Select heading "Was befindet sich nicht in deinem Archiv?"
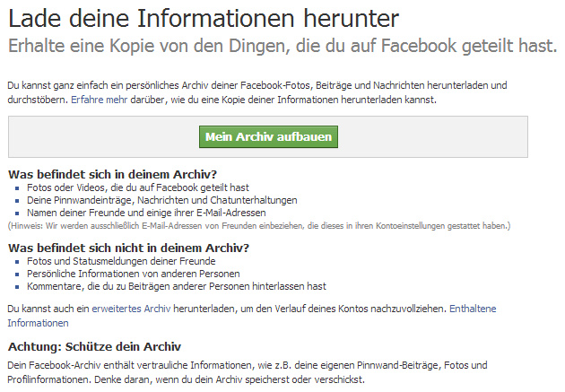565x392 pixels. coord(127,248)
